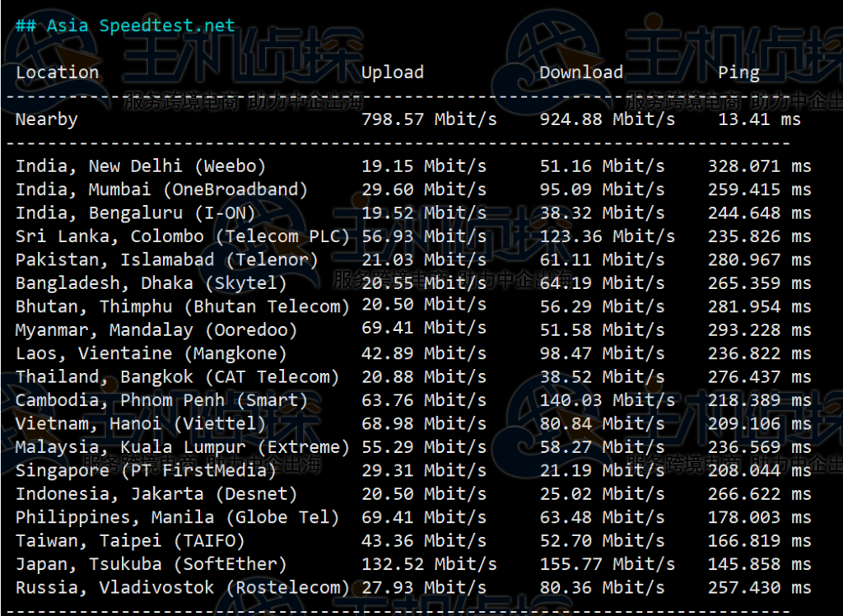Select the India, Mumbai (OneBroadband) row
843x616 pixels.
(161, 189)
